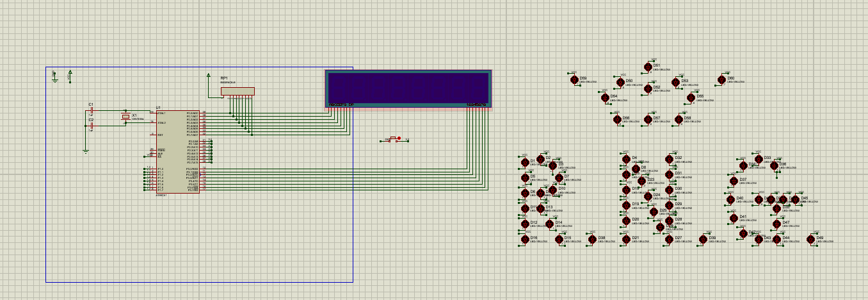Select LED D44
Viewport: 868px width, 300px height.
click(x=776, y=239)
